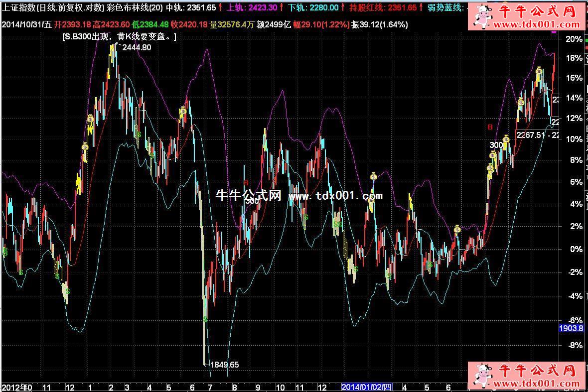Viewport: 588px width, 392px height.
Task: Click the blue 1903.8 price box on axis
Action: 571,328
